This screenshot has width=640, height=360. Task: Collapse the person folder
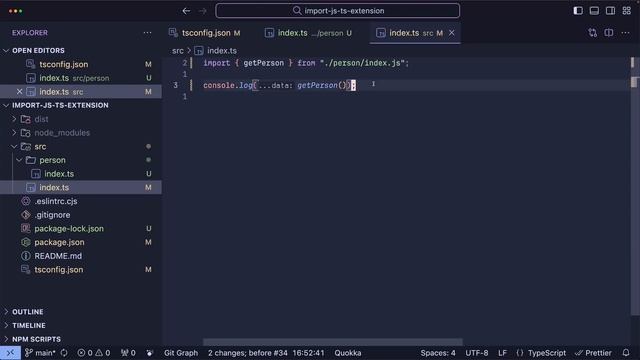point(19,160)
